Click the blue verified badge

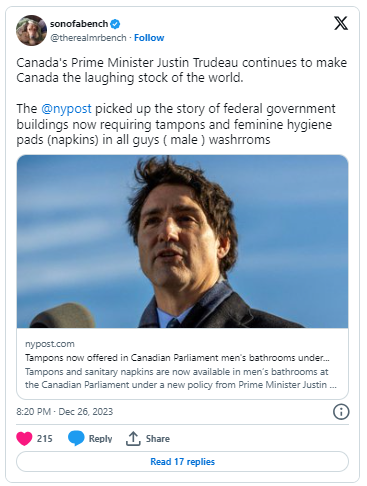(116, 24)
